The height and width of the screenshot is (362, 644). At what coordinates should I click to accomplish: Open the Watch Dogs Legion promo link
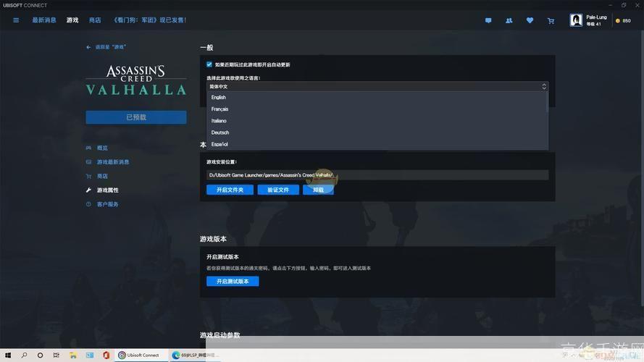[x=150, y=20]
